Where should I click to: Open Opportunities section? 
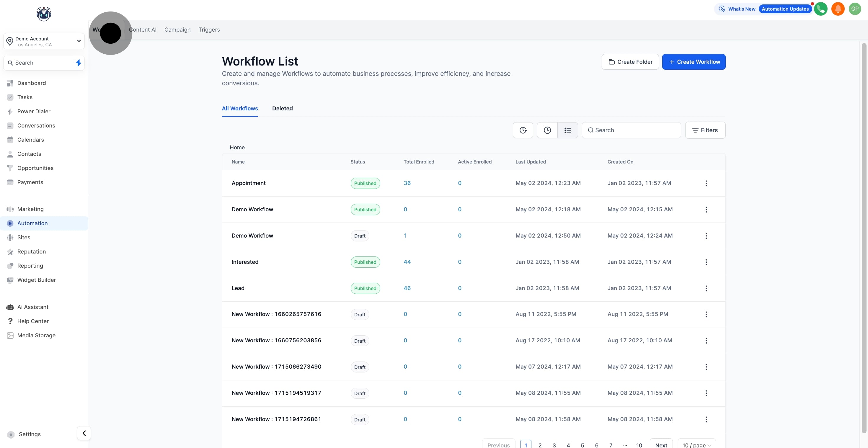(x=35, y=168)
